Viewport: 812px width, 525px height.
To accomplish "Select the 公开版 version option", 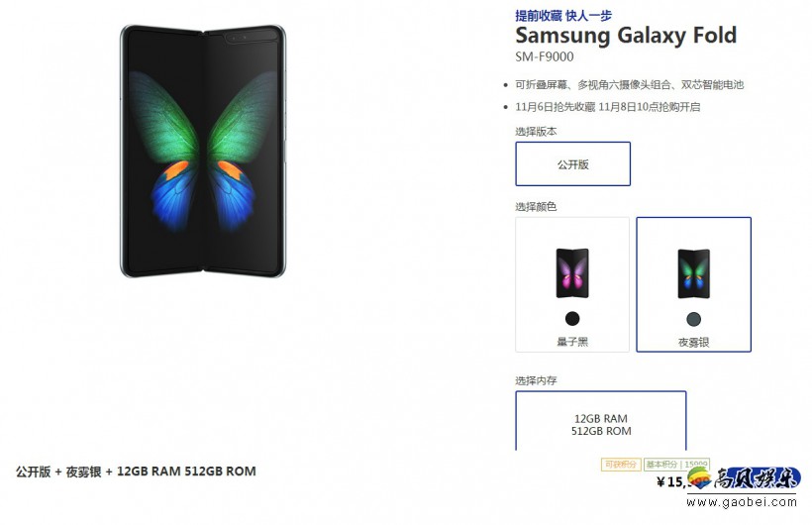I will coord(572,163).
